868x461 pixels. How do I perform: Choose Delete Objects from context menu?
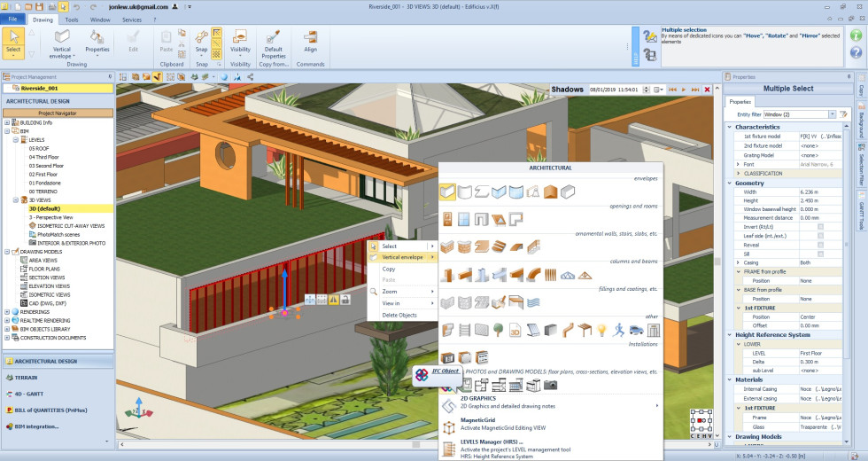pos(399,315)
